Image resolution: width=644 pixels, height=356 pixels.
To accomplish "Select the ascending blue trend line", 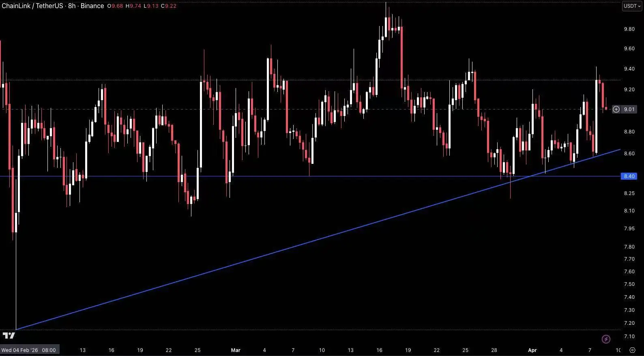I will [x=318, y=239].
